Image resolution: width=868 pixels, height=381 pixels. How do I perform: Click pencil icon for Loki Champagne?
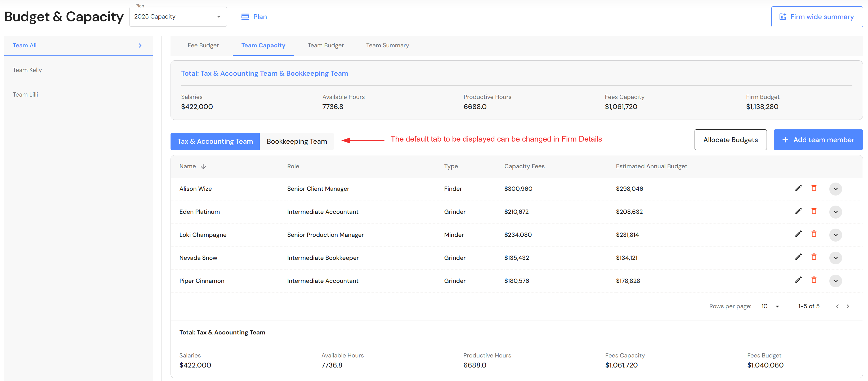click(798, 234)
